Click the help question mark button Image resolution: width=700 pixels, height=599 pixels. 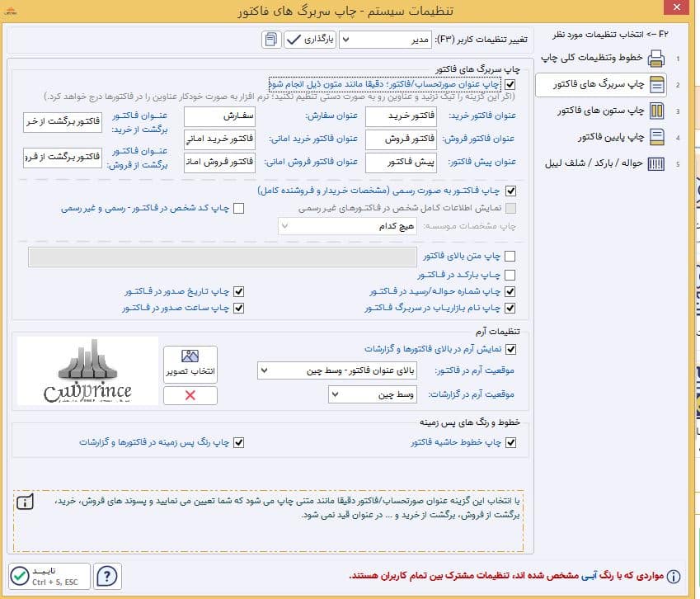pos(107,576)
